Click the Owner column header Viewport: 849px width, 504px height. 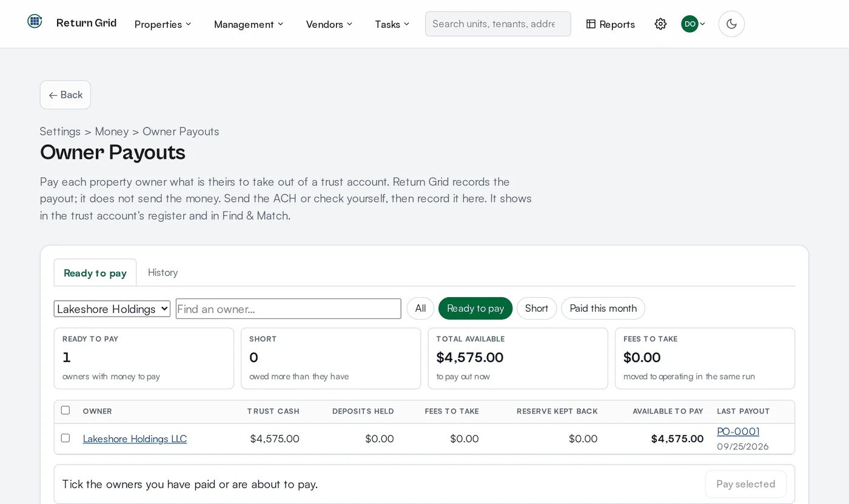click(98, 411)
